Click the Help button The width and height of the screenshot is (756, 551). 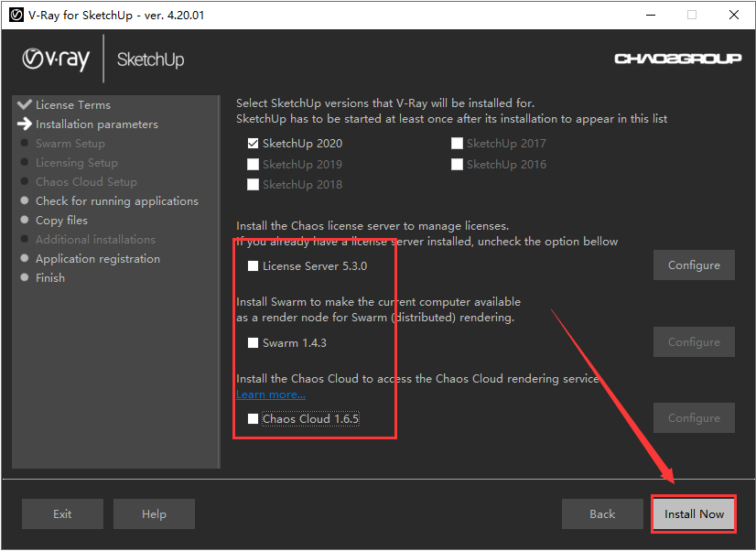point(154,513)
